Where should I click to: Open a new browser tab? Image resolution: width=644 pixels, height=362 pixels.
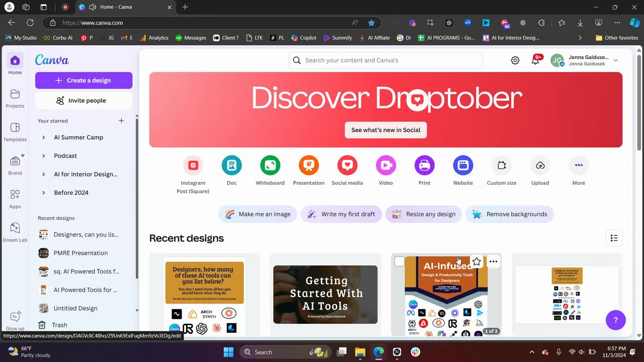pyautogui.click(x=185, y=7)
